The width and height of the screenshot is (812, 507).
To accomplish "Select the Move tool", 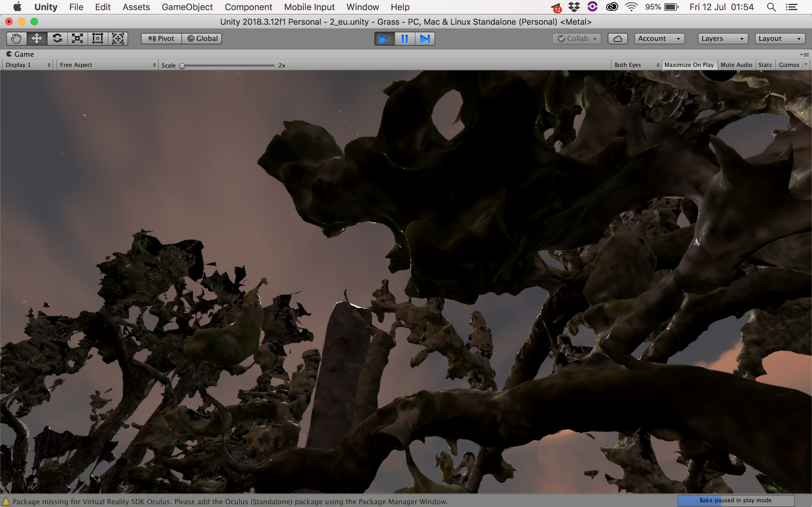I will coord(36,39).
